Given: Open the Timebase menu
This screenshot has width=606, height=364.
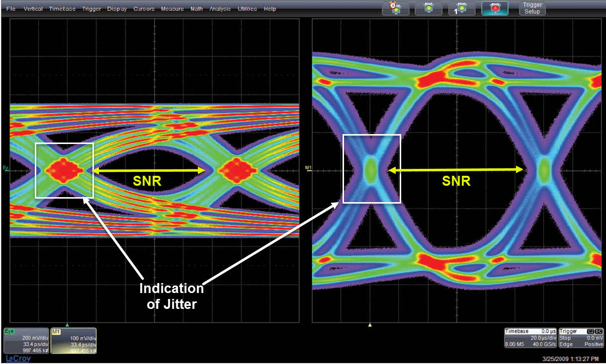Looking at the screenshot, I should [62, 9].
